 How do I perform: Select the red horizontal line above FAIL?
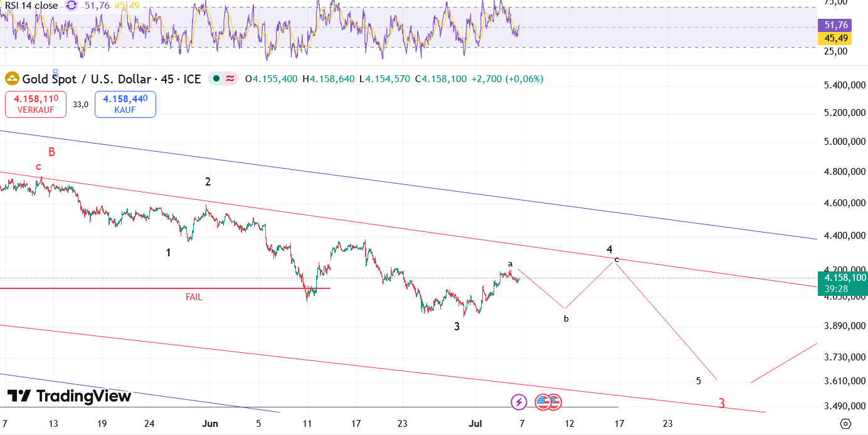click(x=164, y=288)
